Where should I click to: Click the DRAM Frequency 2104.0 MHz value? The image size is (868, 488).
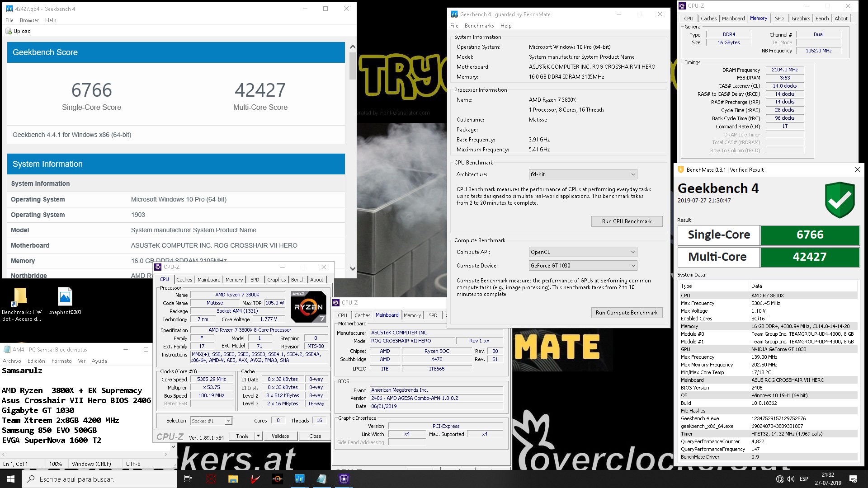click(784, 70)
